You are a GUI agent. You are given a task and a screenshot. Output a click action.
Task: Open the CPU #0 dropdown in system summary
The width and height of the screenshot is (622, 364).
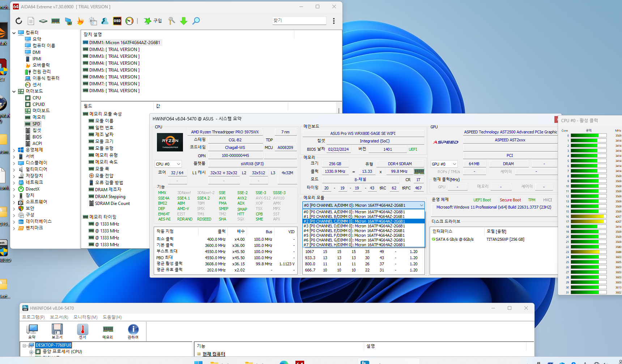(x=168, y=164)
